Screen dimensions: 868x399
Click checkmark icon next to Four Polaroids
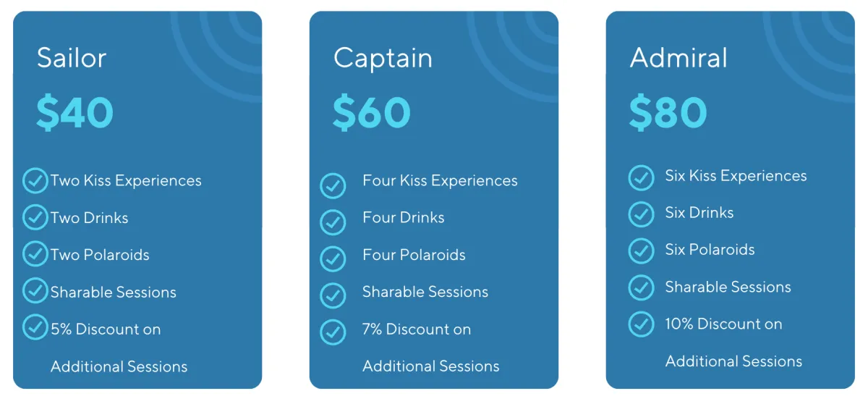pyautogui.click(x=333, y=259)
